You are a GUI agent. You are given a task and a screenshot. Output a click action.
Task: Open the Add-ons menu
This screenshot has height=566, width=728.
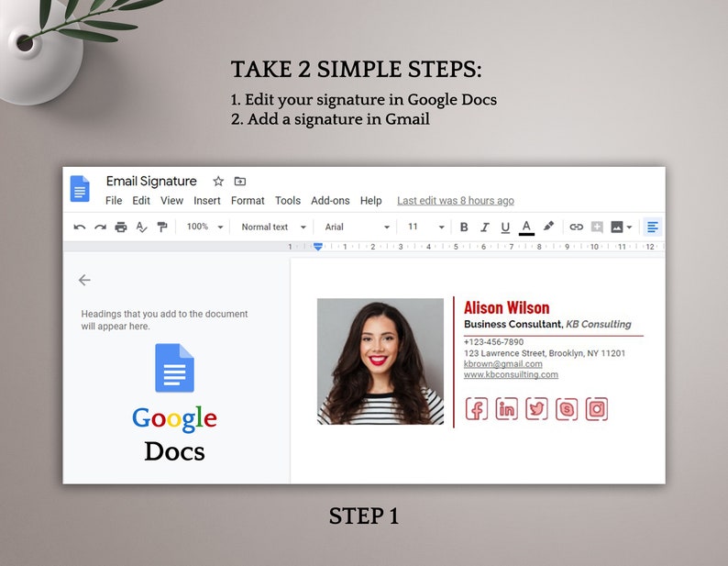(x=330, y=201)
